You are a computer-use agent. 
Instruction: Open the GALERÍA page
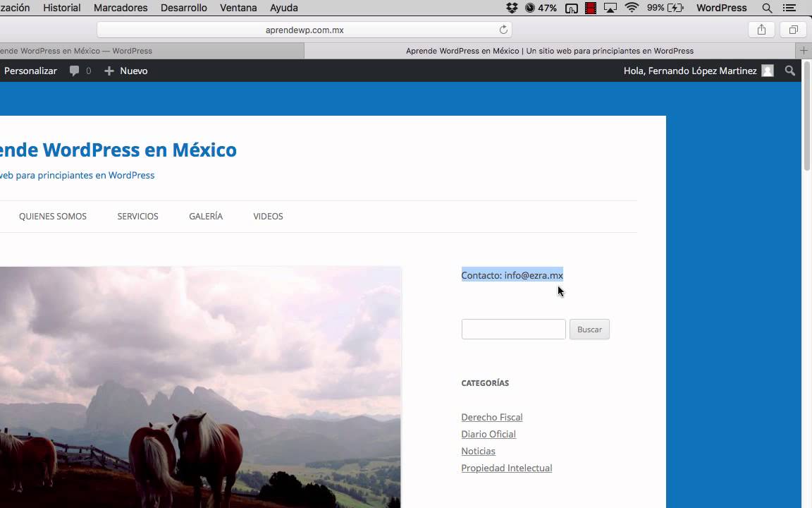click(x=206, y=216)
